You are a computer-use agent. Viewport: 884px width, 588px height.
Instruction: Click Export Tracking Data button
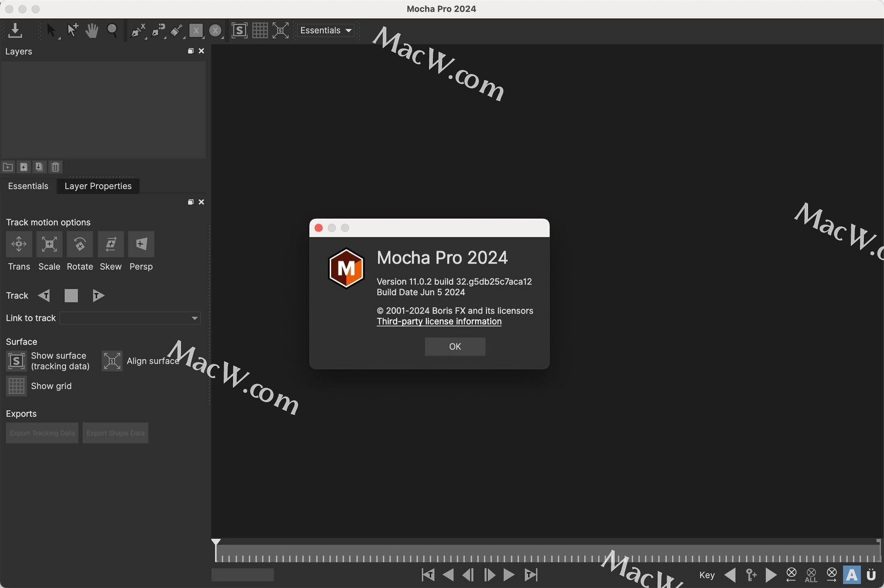pos(42,433)
